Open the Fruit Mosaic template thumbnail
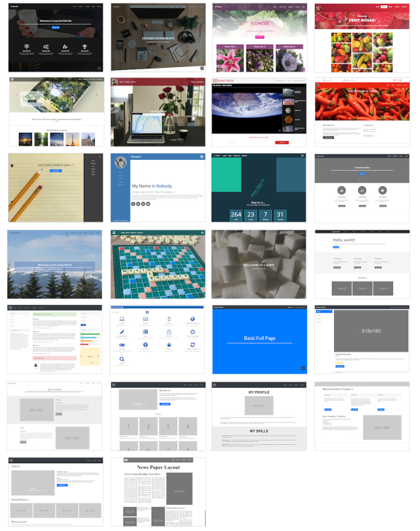This screenshot has width=420, height=531. [362, 38]
